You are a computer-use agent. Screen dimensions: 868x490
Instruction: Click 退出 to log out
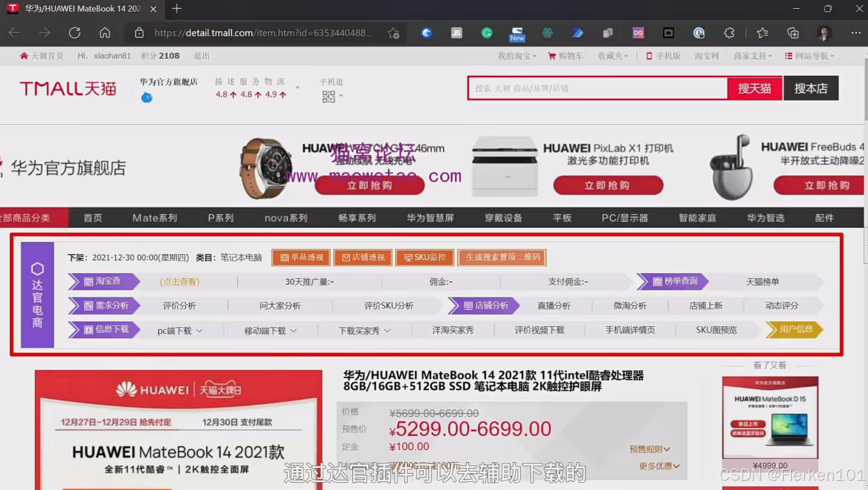tap(201, 56)
